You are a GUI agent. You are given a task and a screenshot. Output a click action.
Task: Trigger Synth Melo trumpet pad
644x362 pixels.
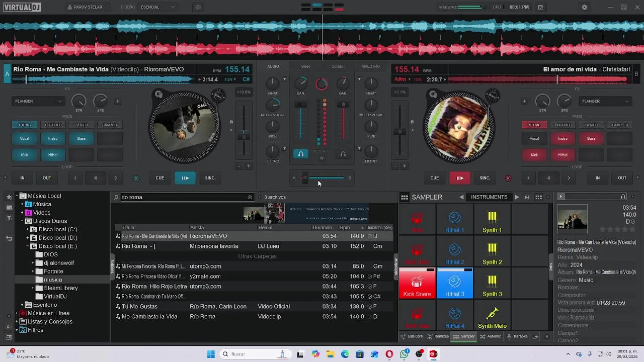(492, 316)
